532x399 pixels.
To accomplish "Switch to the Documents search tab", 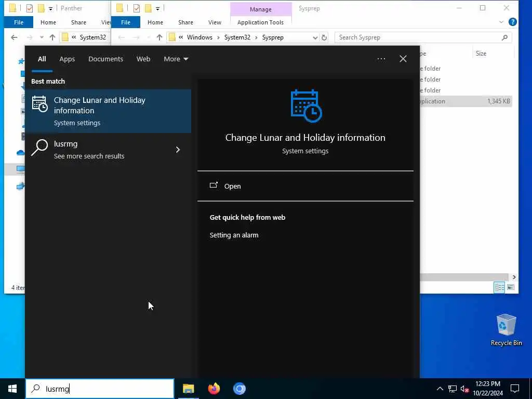I will coord(105,59).
